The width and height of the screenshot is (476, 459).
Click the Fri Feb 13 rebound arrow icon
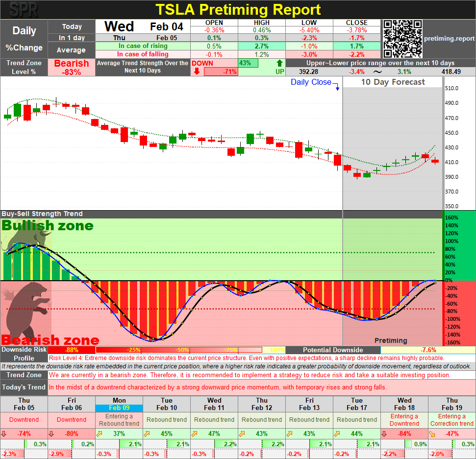point(289,434)
